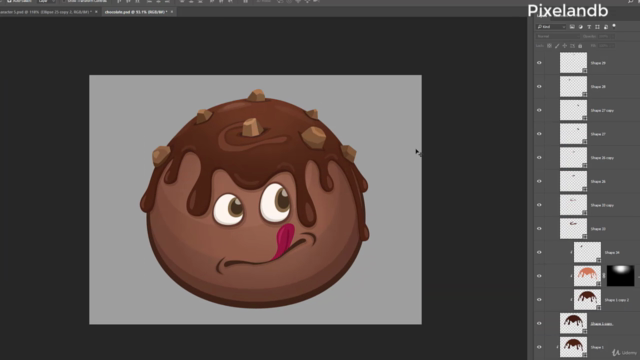Click lock position move icon
640x360 pixels.
[x=565, y=46]
